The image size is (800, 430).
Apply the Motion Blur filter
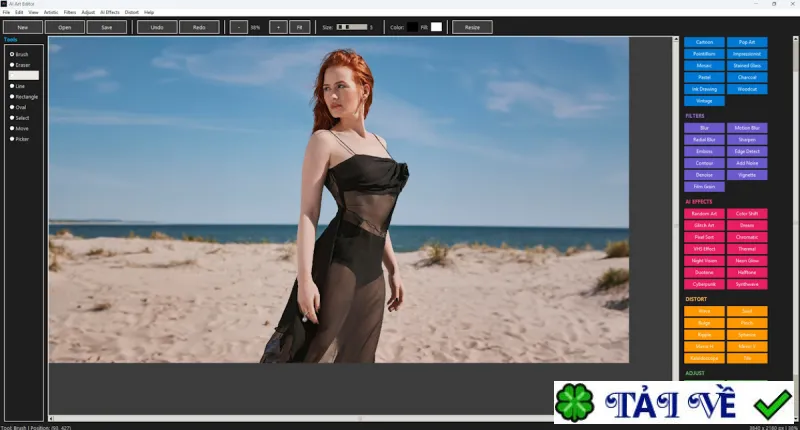coord(747,128)
